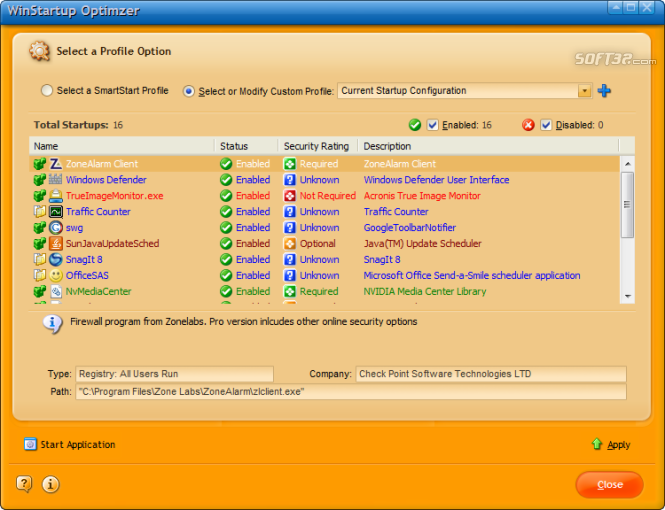Select the NvMediaCenter entry name
Viewport: 665px width, 510px height.
pyautogui.click(x=98, y=291)
